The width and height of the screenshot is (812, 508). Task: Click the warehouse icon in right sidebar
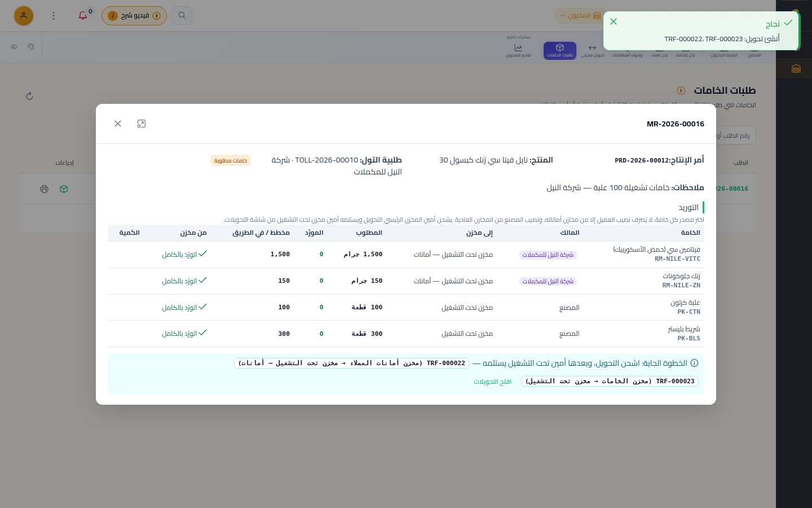[796, 69]
